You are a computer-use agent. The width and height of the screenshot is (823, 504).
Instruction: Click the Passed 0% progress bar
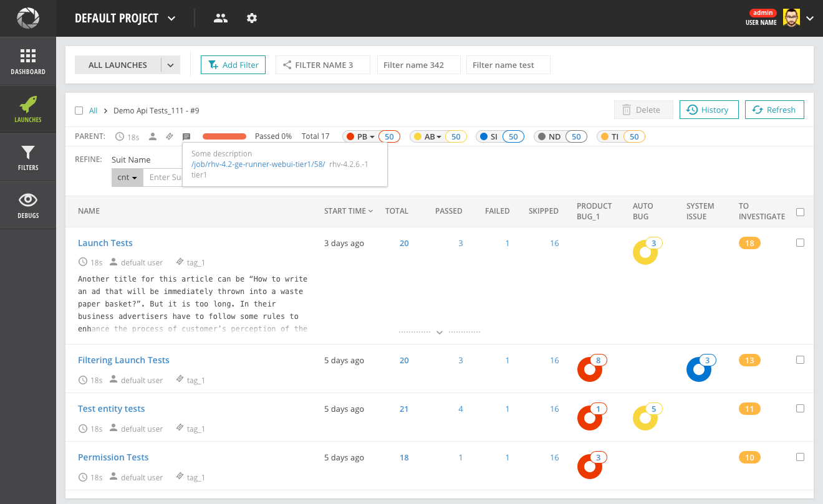tap(224, 136)
